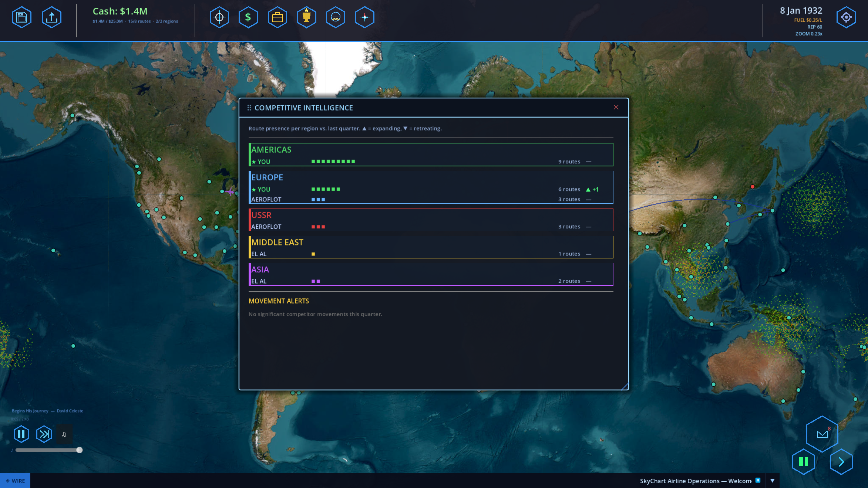Click the music volume slider handle
This screenshot has width=868, height=488.
[x=79, y=450]
